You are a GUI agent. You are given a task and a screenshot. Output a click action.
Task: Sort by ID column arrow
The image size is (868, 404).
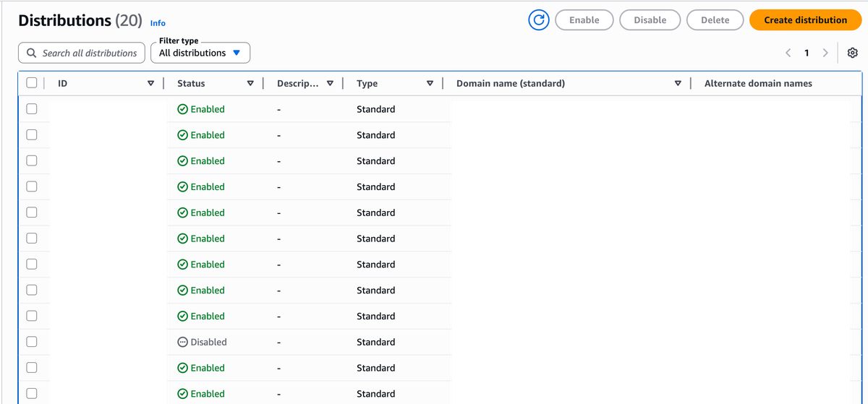[150, 83]
